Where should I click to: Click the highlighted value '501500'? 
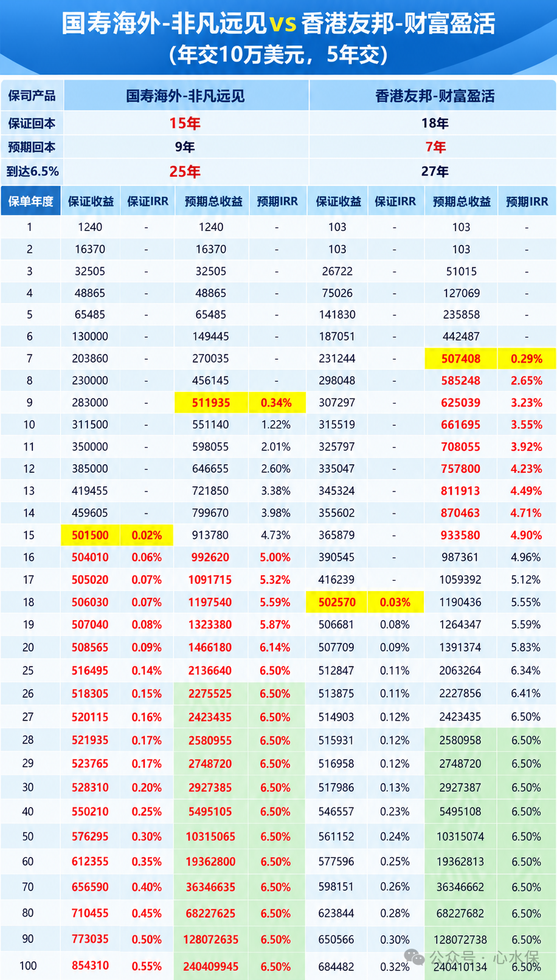coord(90,535)
